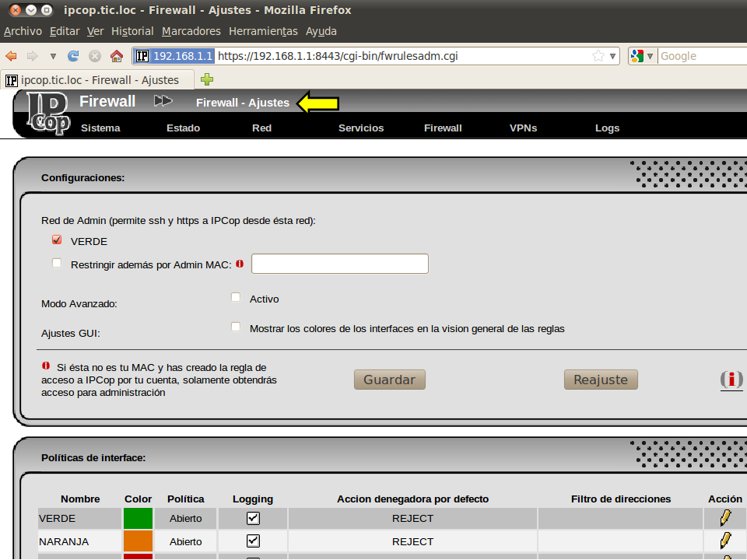Open the Marcadores menu
This screenshot has height=560, width=747.
click(191, 31)
